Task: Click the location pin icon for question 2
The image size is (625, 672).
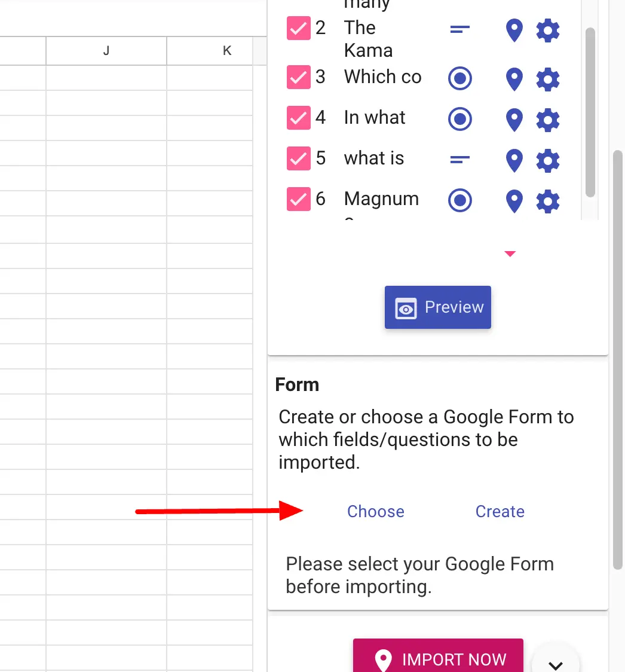Action: 514,30
